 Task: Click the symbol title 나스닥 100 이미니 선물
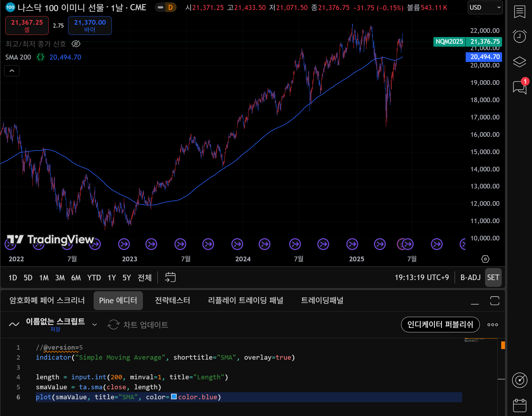(61, 8)
